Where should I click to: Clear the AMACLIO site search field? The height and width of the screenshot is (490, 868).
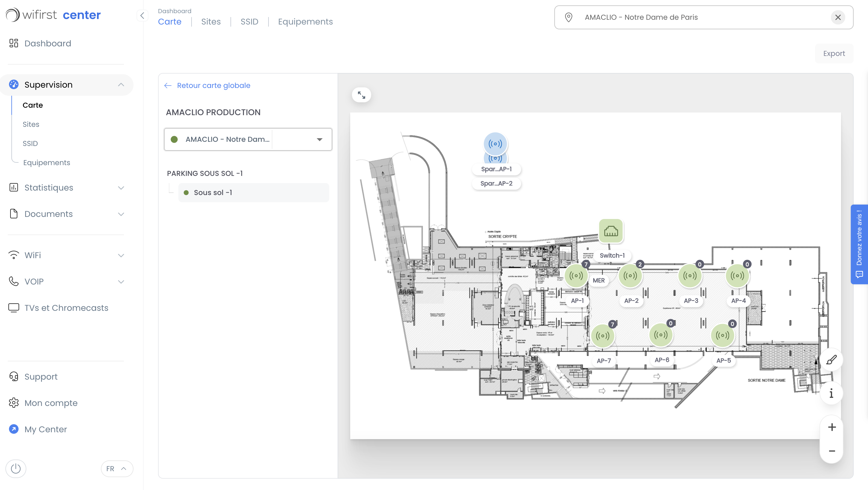pos(838,17)
